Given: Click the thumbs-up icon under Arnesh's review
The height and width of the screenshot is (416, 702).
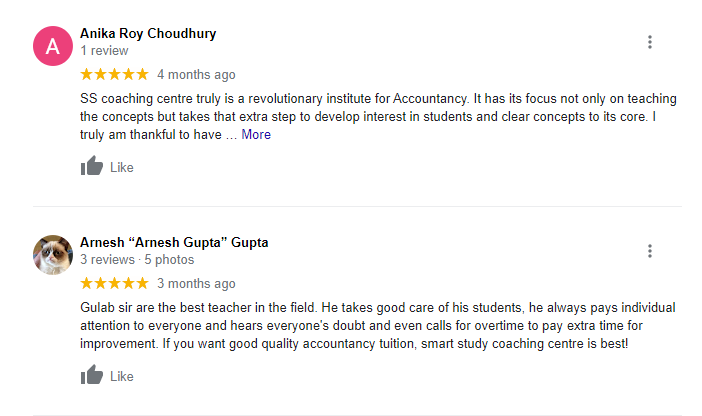Looking at the screenshot, I should coord(92,376).
